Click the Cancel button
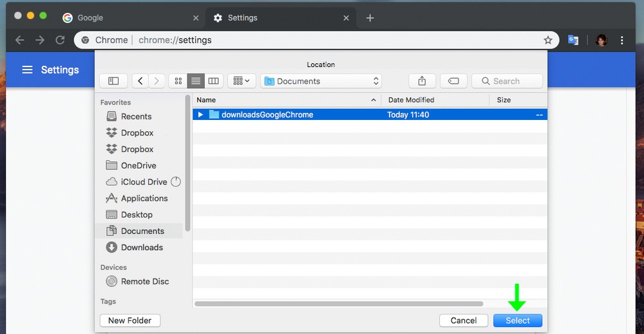This screenshot has height=334, width=644. pos(464,320)
